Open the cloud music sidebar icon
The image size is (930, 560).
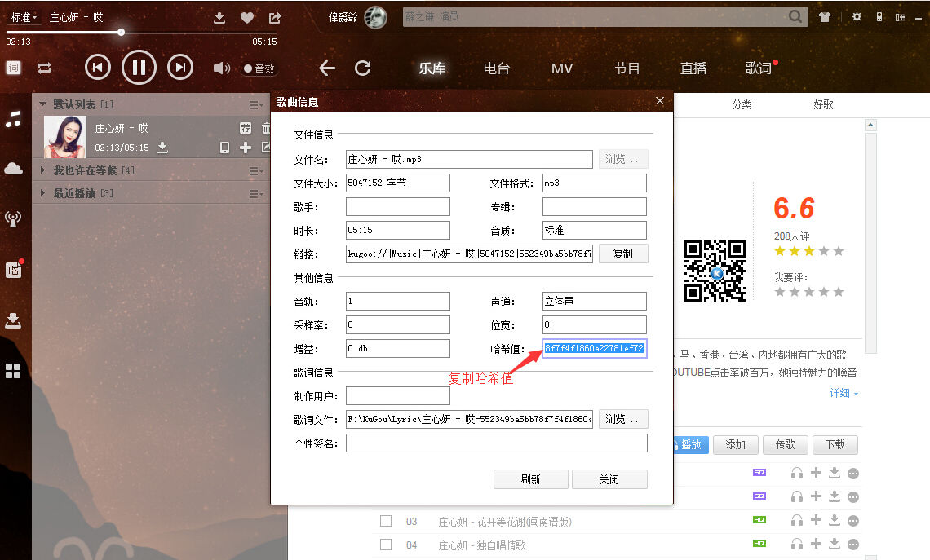pos(13,170)
